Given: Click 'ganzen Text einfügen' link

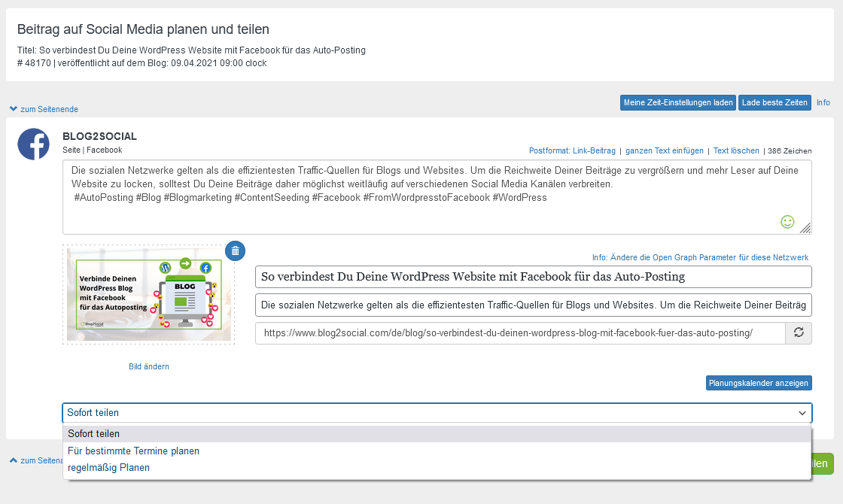Looking at the screenshot, I should [x=665, y=151].
